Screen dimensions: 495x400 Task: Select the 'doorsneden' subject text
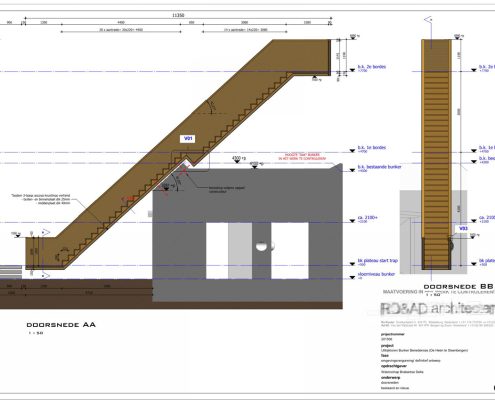click(x=390, y=383)
